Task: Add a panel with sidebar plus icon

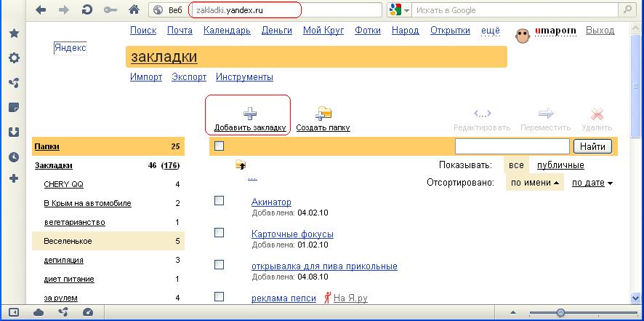Action: coord(14,178)
